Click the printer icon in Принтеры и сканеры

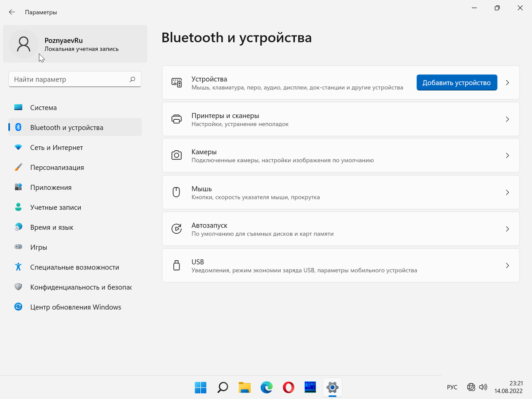pos(176,119)
